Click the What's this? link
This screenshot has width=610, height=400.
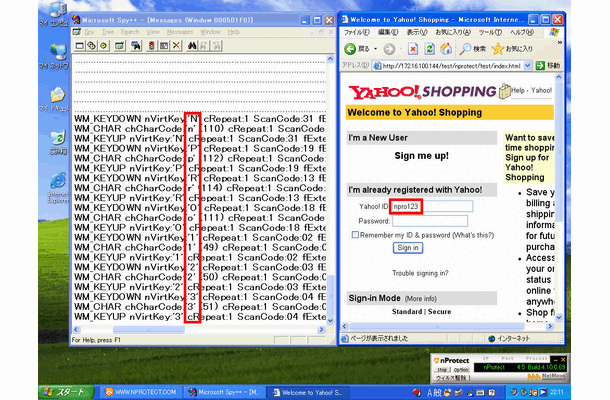(x=473, y=235)
